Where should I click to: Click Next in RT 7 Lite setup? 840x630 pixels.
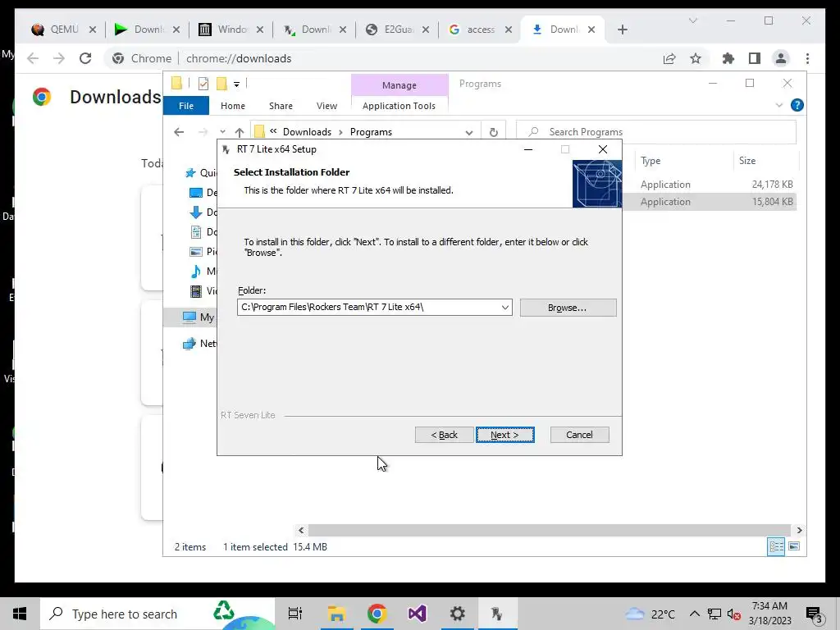(504, 435)
